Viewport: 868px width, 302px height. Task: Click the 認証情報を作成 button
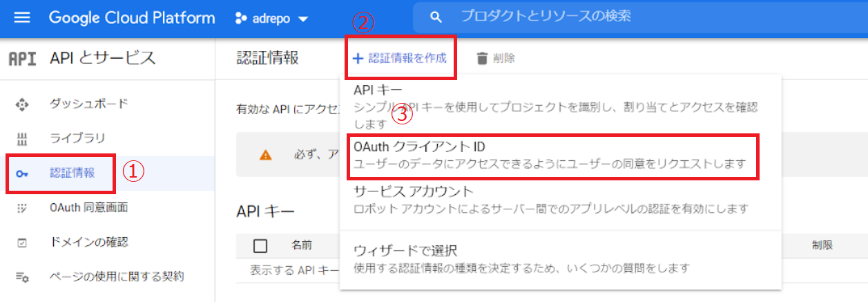[x=400, y=58]
